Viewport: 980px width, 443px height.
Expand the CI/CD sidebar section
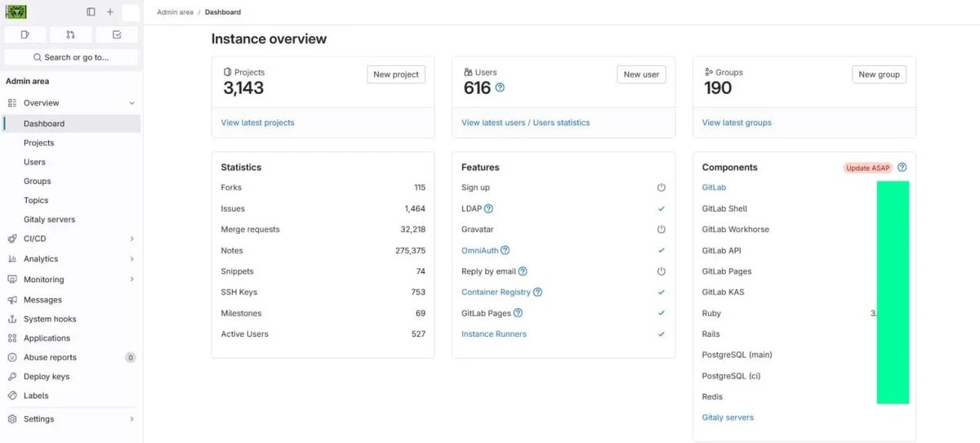[131, 239]
